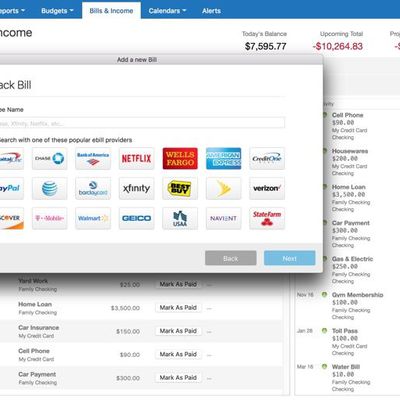Viewport: 400px width, 400px height.
Task: Mark Yard Work as paid
Action: click(x=178, y=284)
